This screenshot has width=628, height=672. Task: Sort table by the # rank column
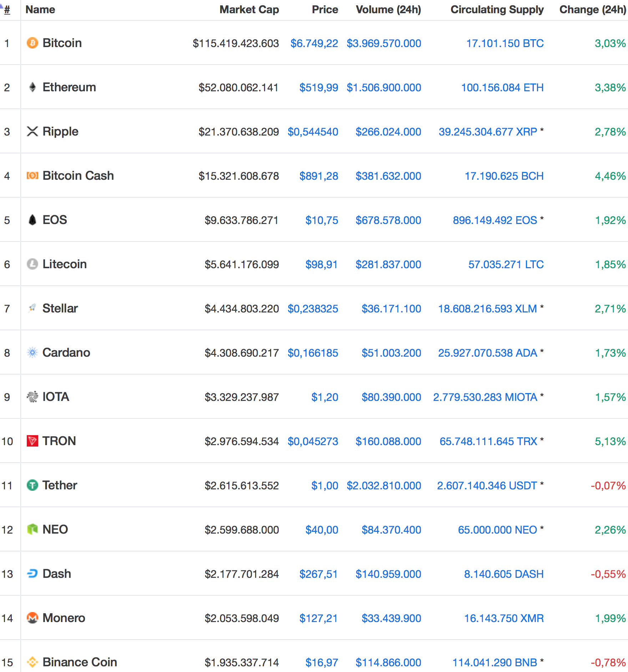click(7, 10)
